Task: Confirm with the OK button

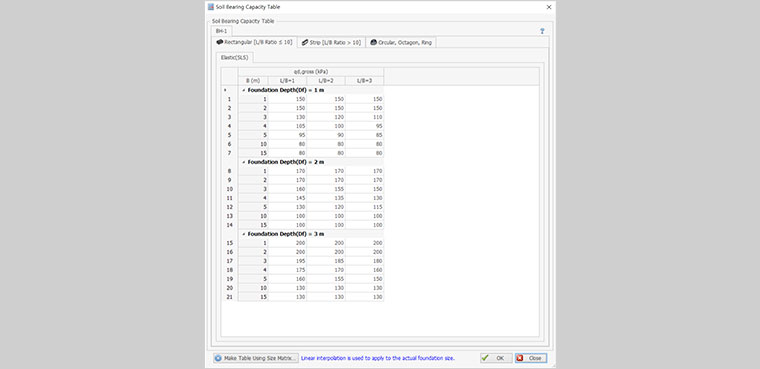Action: [x=496, y=358]
